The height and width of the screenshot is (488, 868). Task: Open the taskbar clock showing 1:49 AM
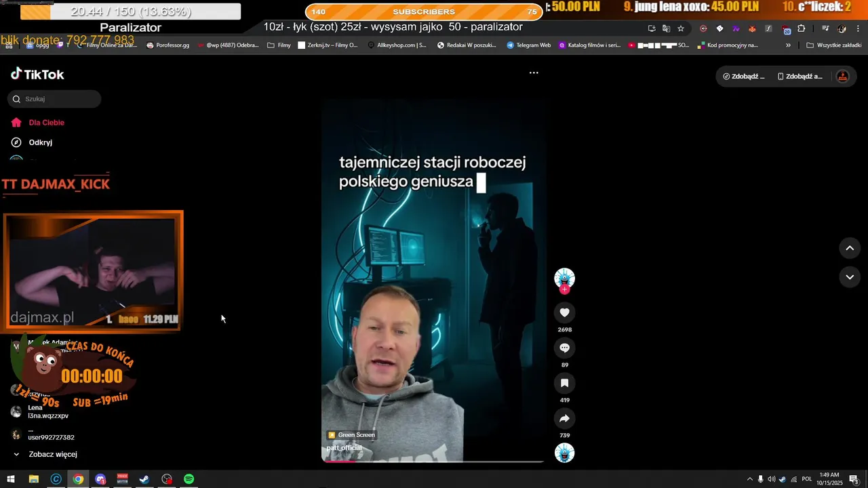point(829,479)
